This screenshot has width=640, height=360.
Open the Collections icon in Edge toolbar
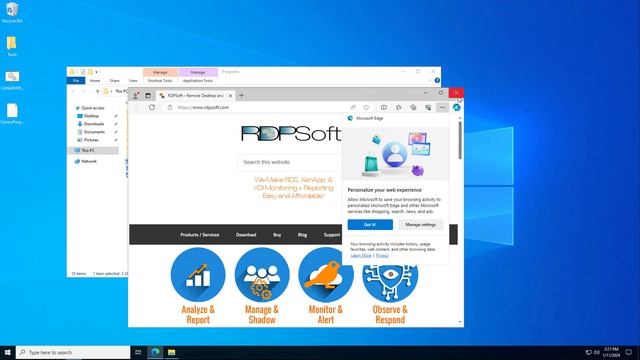pos(413,107)
